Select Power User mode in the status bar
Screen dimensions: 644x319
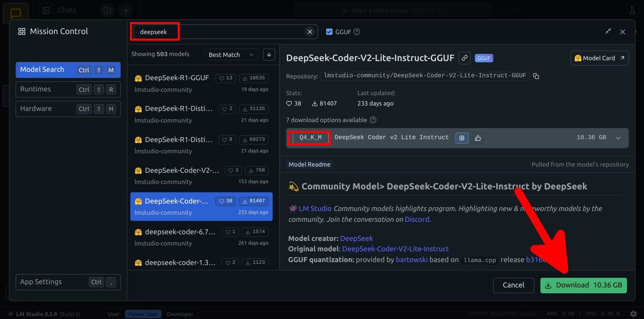click(x=143, y=314)
